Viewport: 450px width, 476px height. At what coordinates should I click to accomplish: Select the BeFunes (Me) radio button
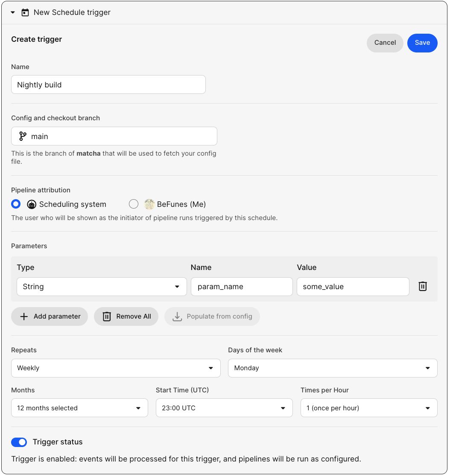pos(134,204)
